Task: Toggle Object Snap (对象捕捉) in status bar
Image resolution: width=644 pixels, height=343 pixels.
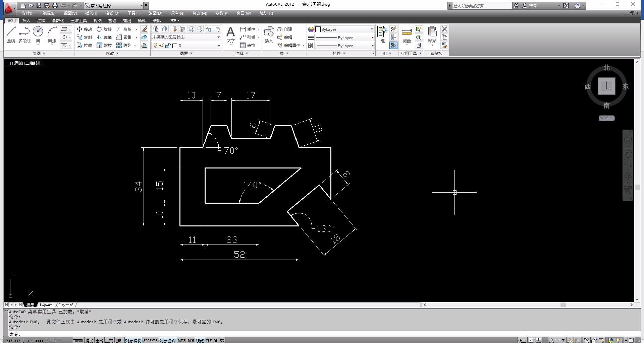Action: point(133,340)
